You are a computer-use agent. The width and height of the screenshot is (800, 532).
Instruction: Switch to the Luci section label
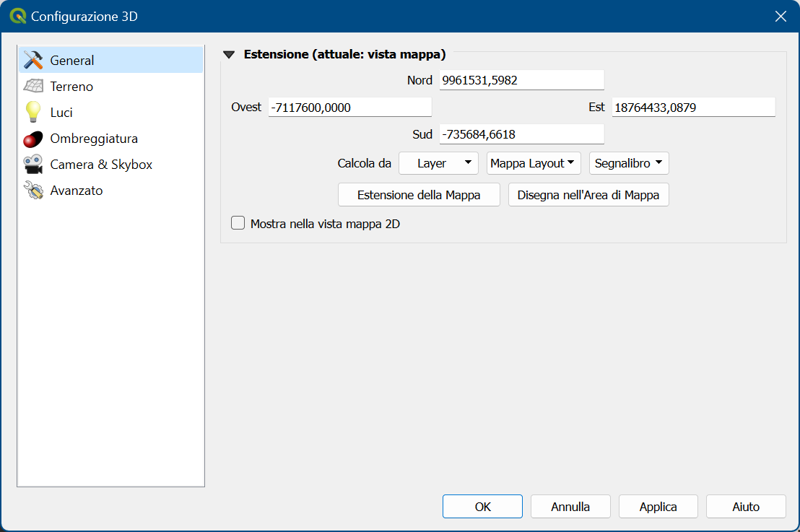61,112
